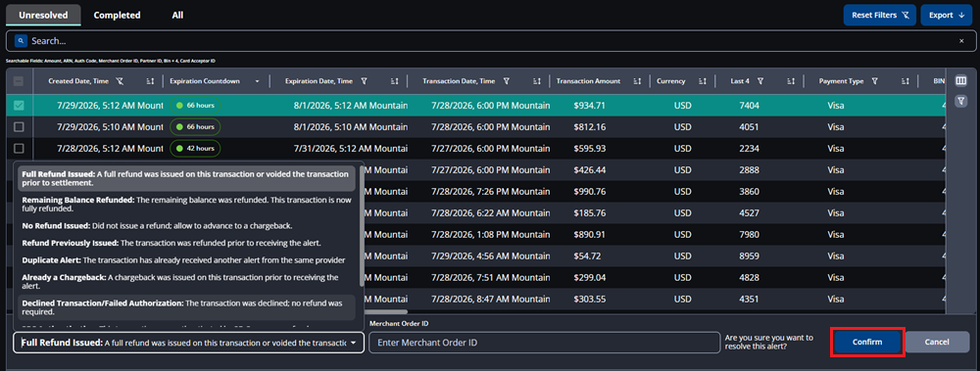
Task: Open filter for Last 4 column
Action: 760,81
